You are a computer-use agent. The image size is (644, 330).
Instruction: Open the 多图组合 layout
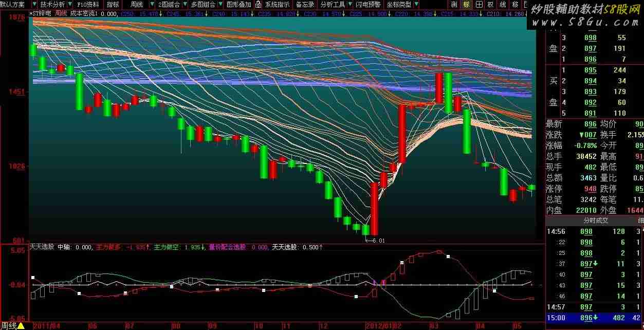tap(203, 4)
